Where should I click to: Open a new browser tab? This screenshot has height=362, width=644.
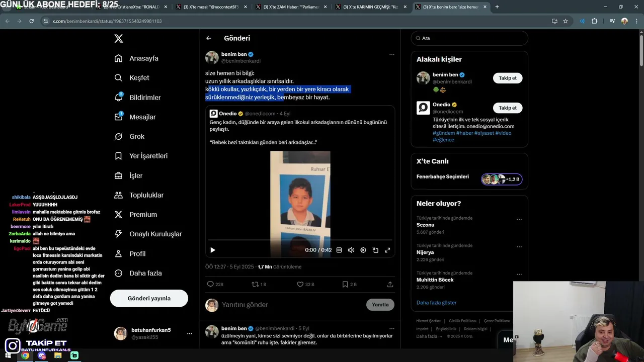click(x=497, y=7)
